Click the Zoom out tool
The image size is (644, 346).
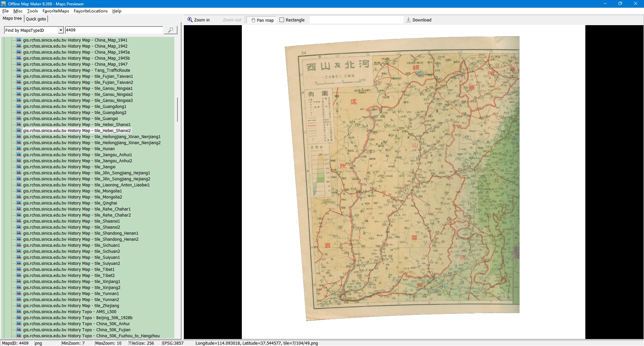[x=232, y=20]
